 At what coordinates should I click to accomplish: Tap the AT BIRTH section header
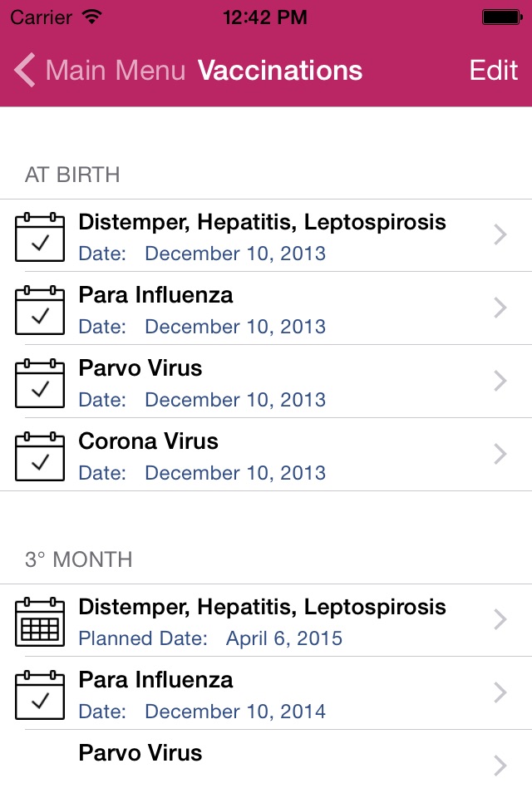coord(72,175)
